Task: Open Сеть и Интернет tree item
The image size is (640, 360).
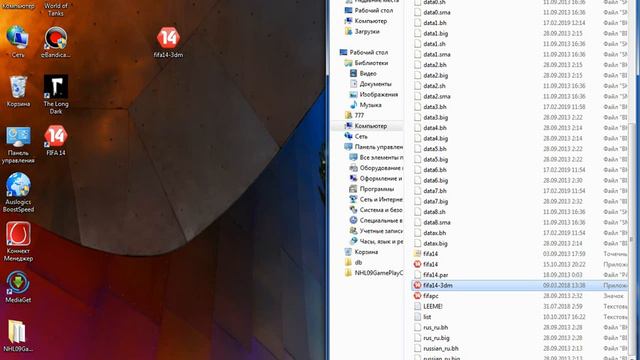Action: (x=376, y=200)
